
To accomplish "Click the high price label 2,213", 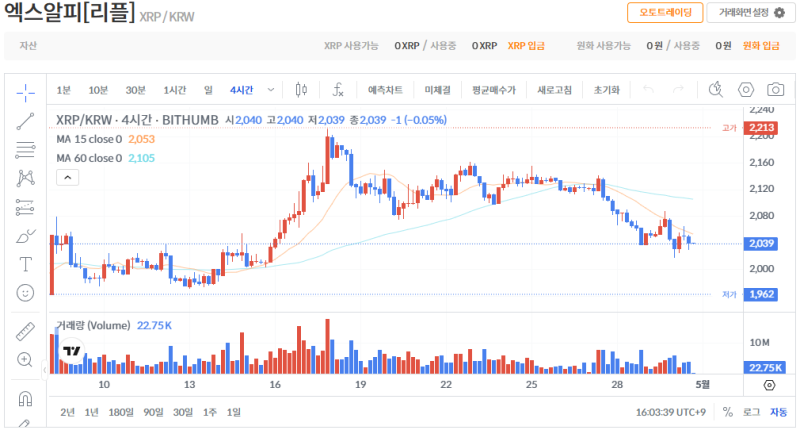I will [761, 128].
